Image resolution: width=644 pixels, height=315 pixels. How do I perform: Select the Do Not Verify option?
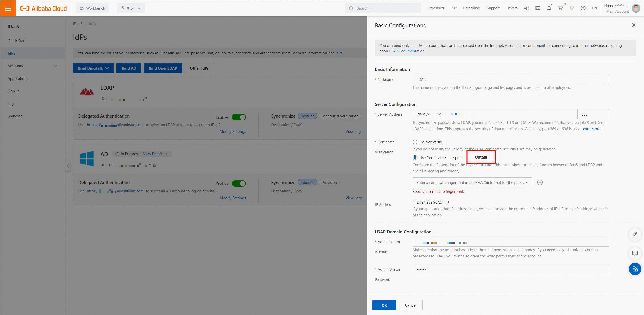pyautogui.click(x=415, y=142)
